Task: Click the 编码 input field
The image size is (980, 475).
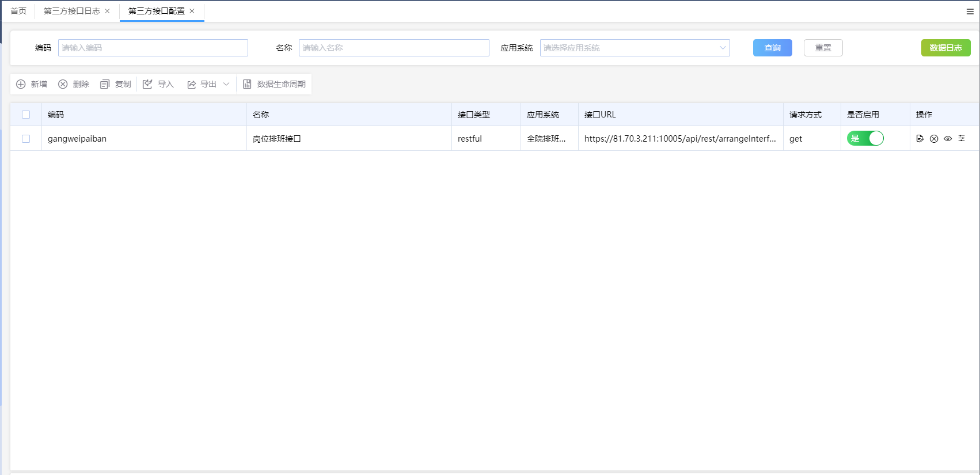Action: click(x=153, y=48)
